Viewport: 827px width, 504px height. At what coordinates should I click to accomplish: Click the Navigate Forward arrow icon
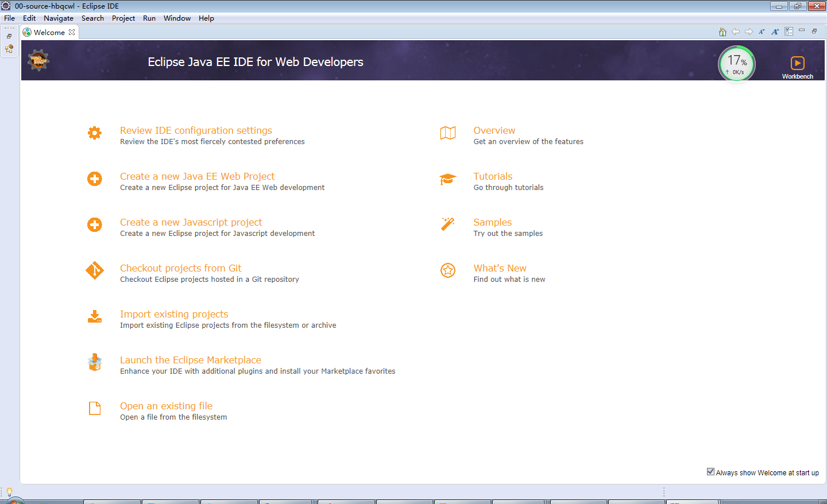(x=749, y=32)
